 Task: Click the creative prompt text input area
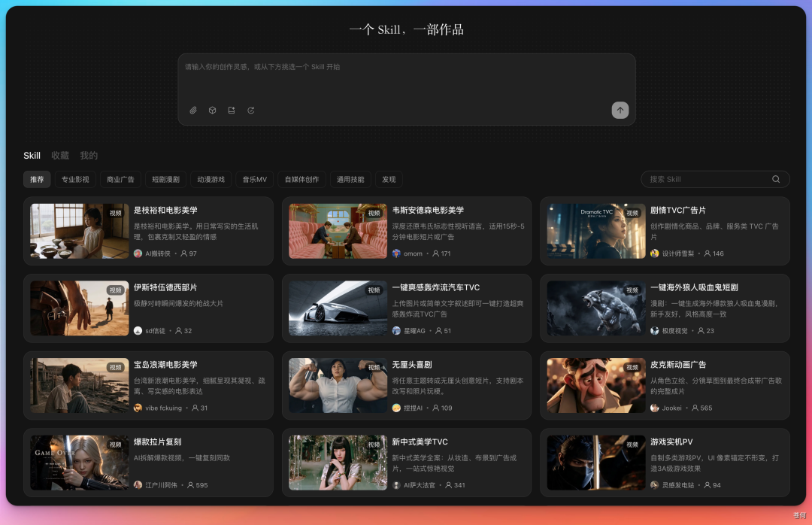click(x=407, y=90)
